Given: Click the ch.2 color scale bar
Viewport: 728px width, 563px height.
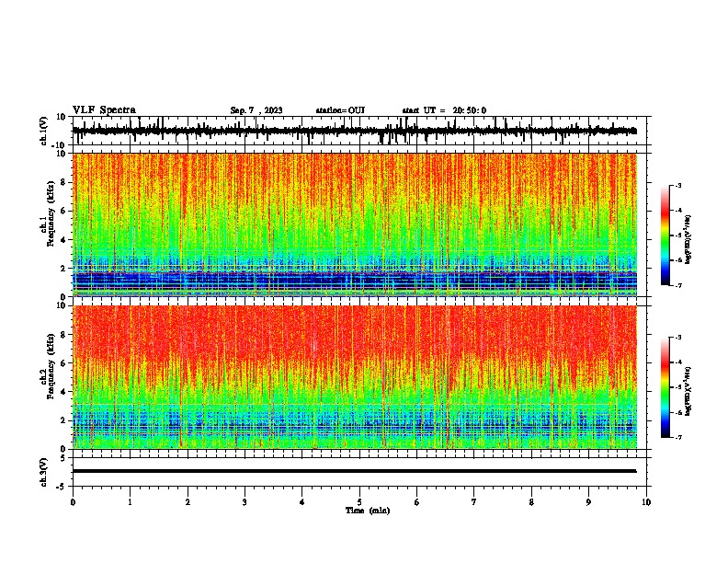Looking at the screenshot, I should (x=665, y=387).
